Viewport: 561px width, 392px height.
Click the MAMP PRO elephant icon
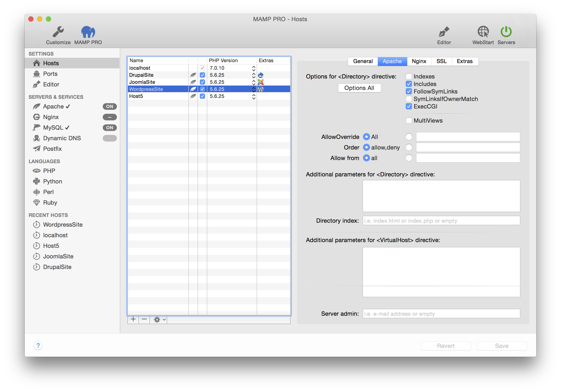(88, 32)
